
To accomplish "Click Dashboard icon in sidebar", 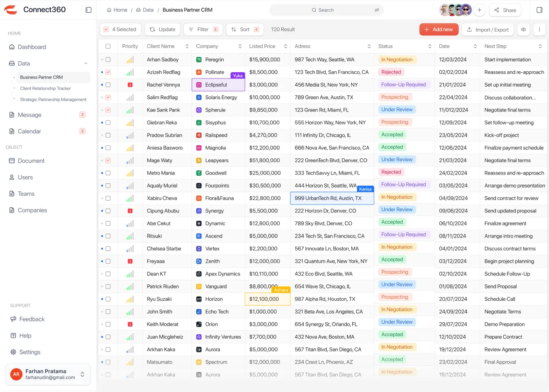I will point(12,47).
